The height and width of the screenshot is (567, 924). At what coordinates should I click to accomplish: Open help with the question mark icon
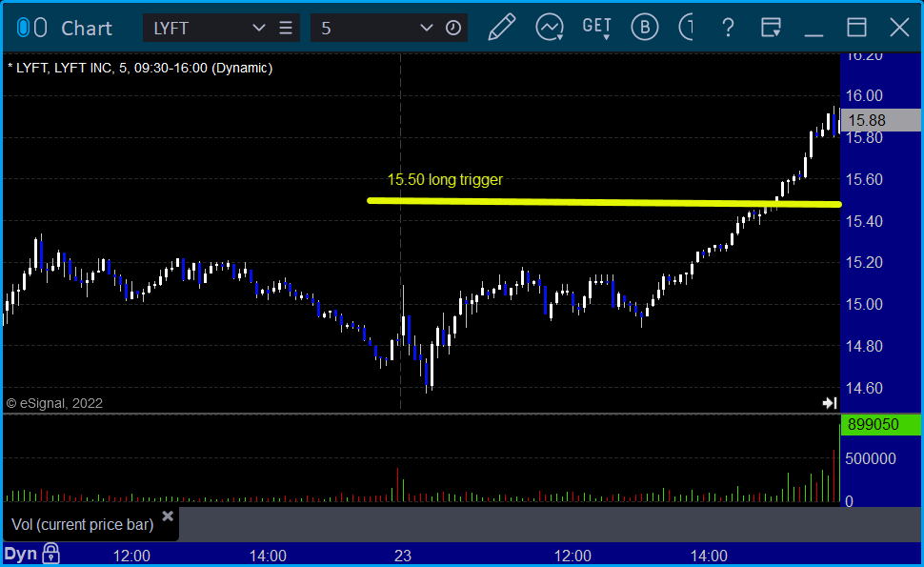pyautogui.click(x=729, y=28)
